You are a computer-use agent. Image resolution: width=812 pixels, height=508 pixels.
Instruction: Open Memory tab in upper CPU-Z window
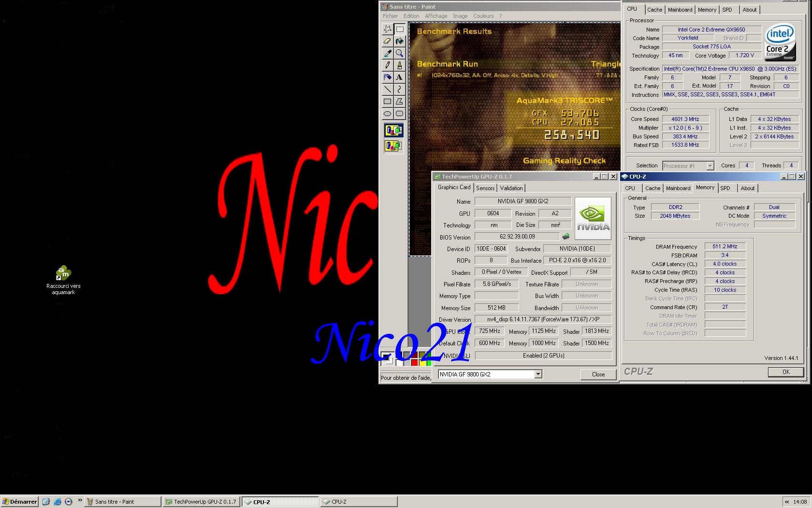point(707,10)
